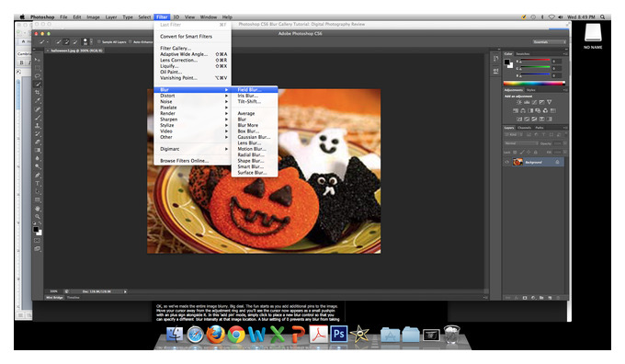Expand the Distort submenu

click(192, 96)
